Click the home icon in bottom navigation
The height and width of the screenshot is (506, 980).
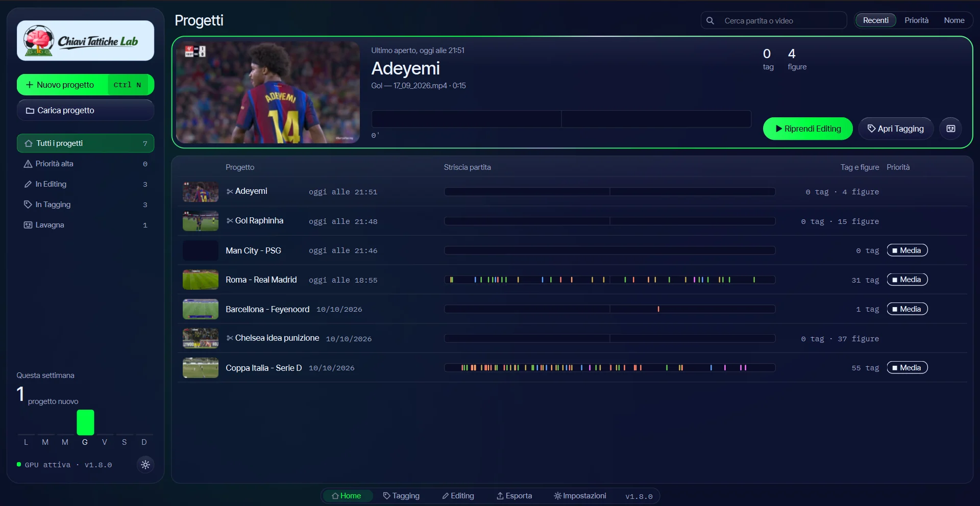tap(335, 496)
